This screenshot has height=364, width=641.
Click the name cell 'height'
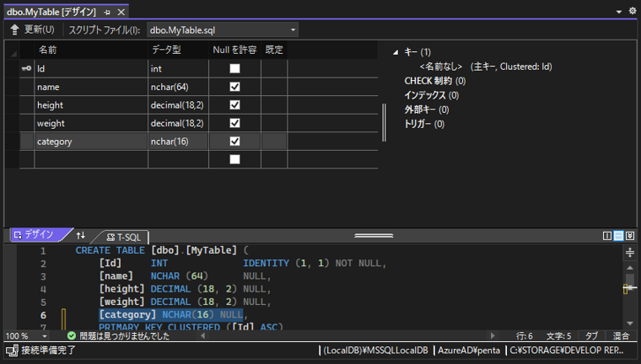click(x=91, y=105)
